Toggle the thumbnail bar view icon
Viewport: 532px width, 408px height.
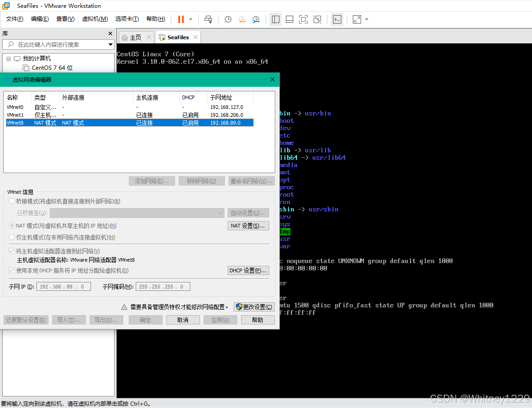290,19
